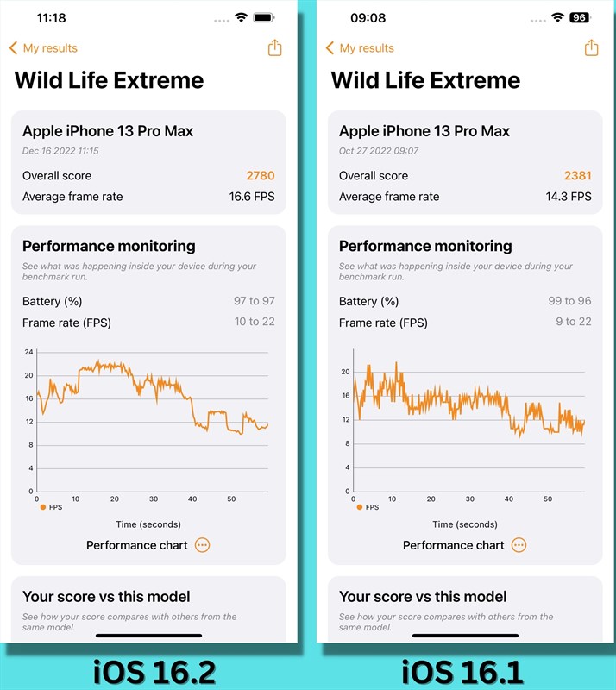Select overall score 2381

[x=578, y=176]
